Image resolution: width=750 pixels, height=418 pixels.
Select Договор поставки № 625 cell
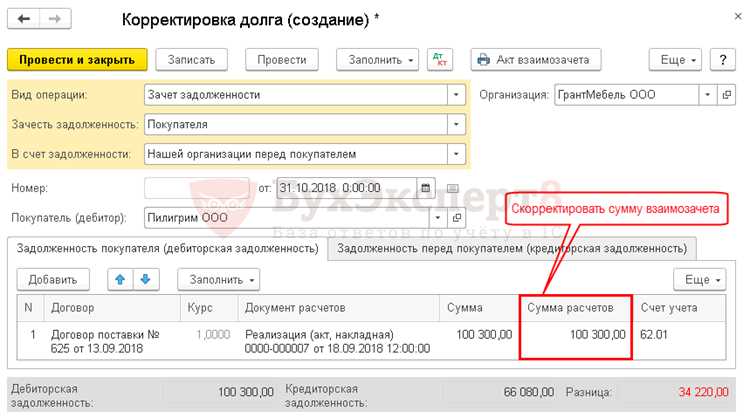[x=112, y=341]
